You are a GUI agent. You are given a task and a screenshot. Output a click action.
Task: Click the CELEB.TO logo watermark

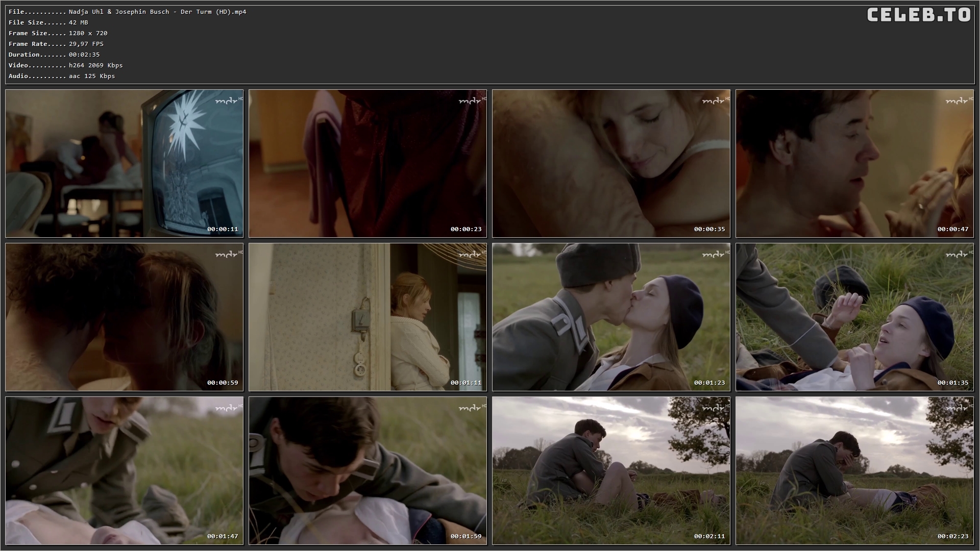point(919,15)
